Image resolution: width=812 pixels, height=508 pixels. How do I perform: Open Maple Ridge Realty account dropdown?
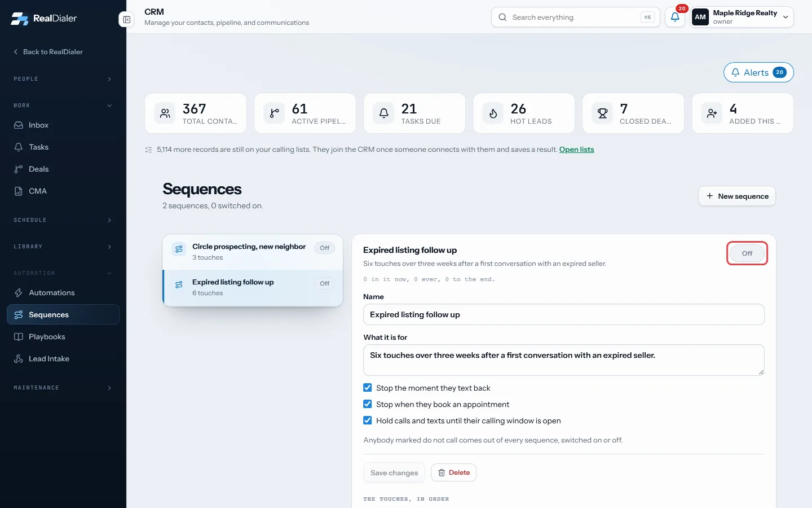pyautogui.click(x=742, y=17)
